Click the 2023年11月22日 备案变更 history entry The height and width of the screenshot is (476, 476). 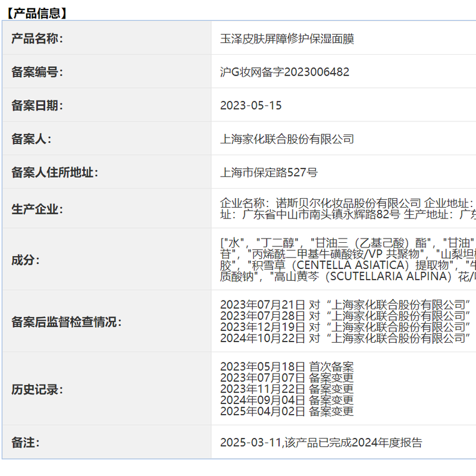[x=286, y=389]
